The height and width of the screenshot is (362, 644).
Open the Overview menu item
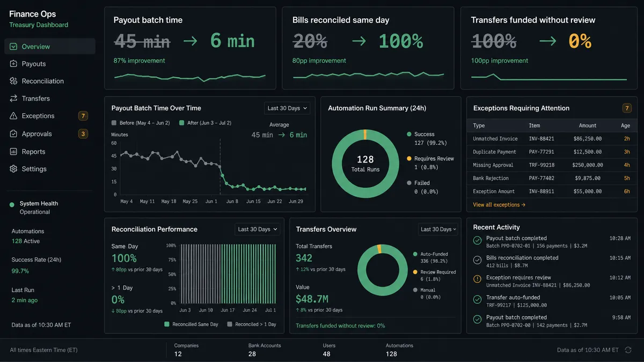point(50,47)
